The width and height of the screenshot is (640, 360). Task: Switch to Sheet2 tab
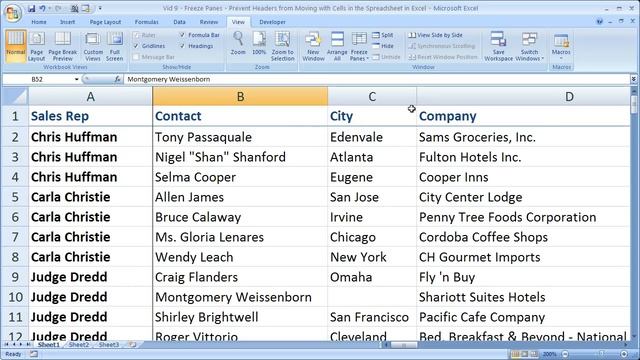click(79, 345)
